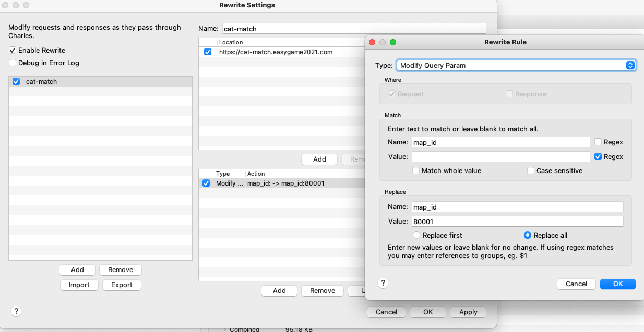Screen dimensions: 644x332
Task: Select the "Replace first" radio button
Action: coord(416,235)
